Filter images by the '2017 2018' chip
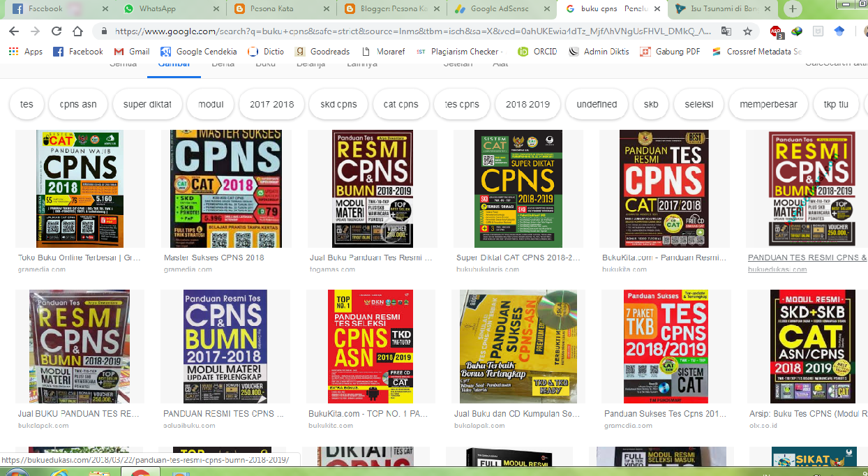This screenshot has width=868, height=476. (x=271, y=105)
